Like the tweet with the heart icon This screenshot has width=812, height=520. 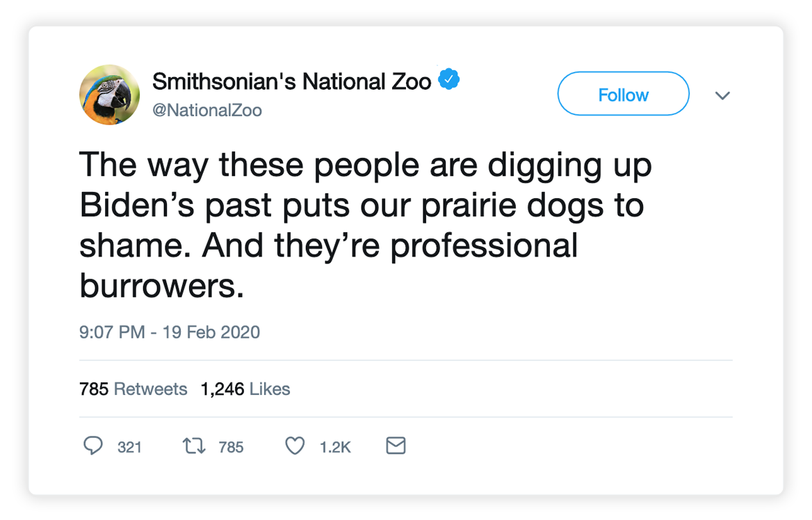295,446
